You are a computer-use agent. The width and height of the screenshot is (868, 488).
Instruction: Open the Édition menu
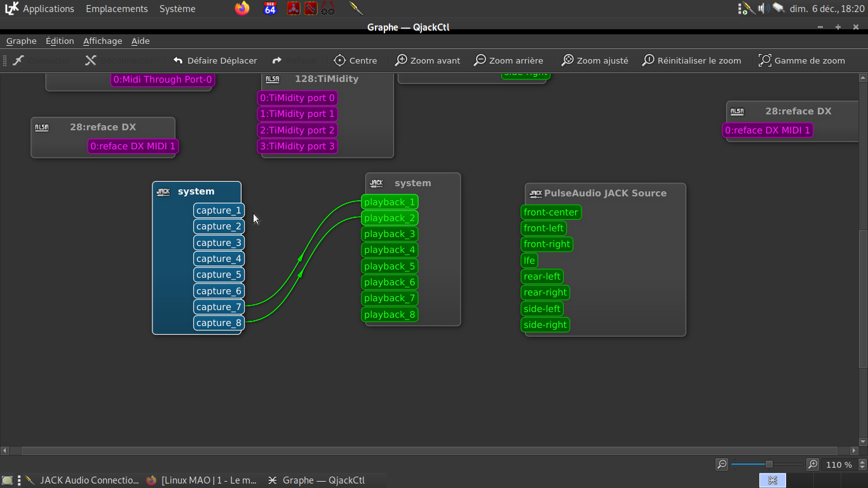click(x=60, y=41)
